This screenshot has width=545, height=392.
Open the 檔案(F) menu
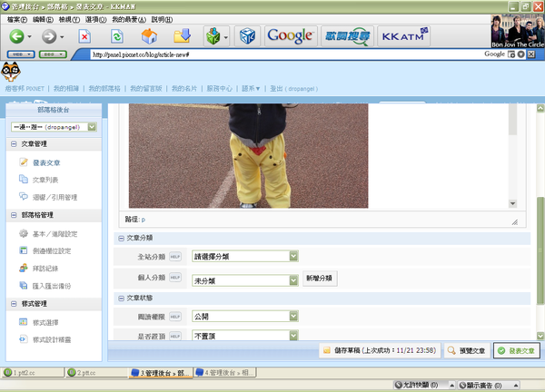17,20
